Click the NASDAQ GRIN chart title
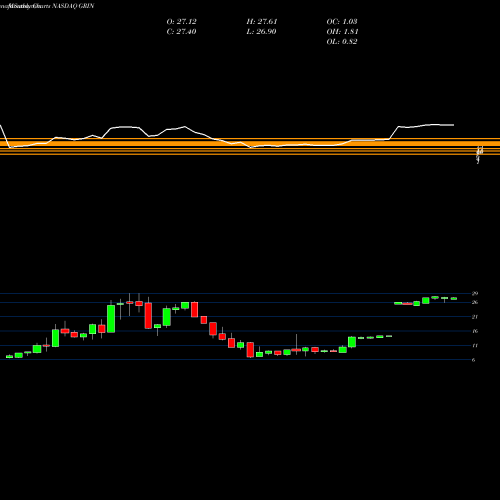Viewport: 500px width, 500px height. click(73, 6)
